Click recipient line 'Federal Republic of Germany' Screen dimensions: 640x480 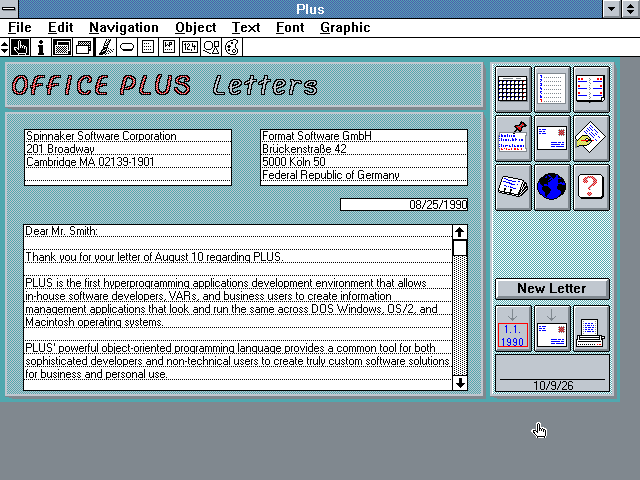(x=331, y=175)
